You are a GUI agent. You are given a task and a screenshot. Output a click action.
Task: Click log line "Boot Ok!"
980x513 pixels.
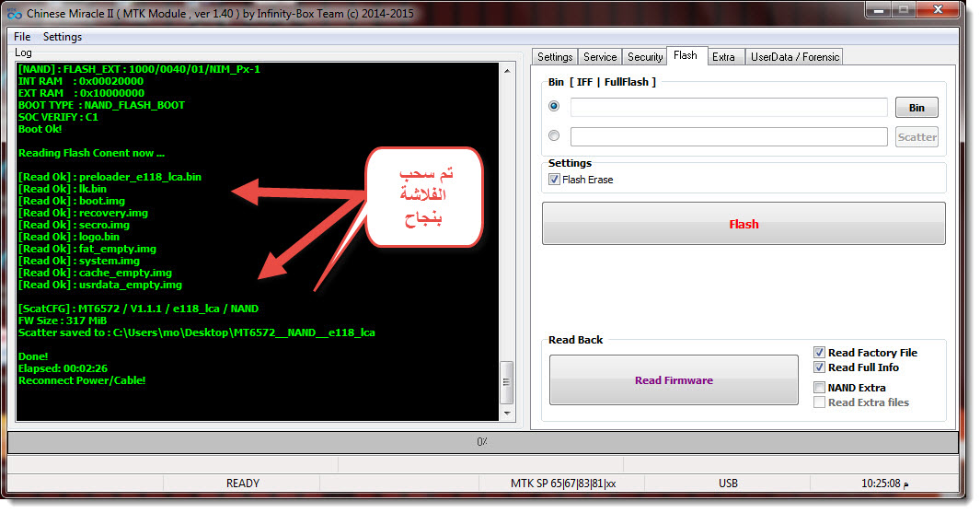pyautogui.click(x=40, y=129)
